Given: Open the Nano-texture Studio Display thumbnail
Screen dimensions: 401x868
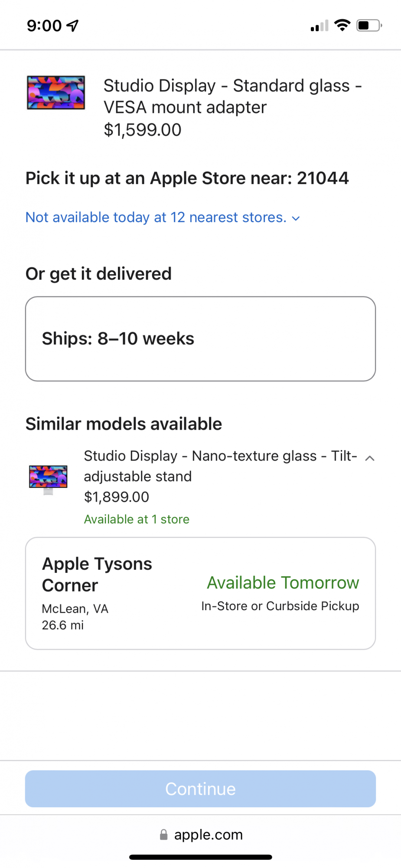Looking at the screenshot, I should pyautogui.click(x=48, y=479).
